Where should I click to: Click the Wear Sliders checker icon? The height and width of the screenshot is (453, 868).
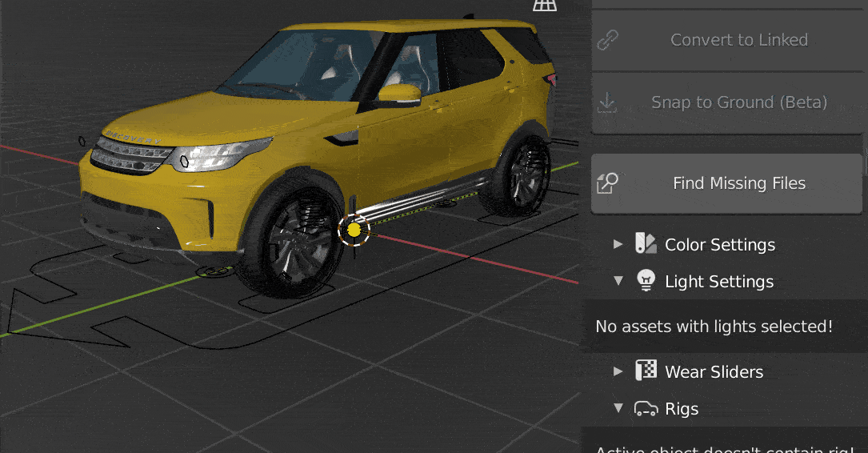tap(646, 371)
